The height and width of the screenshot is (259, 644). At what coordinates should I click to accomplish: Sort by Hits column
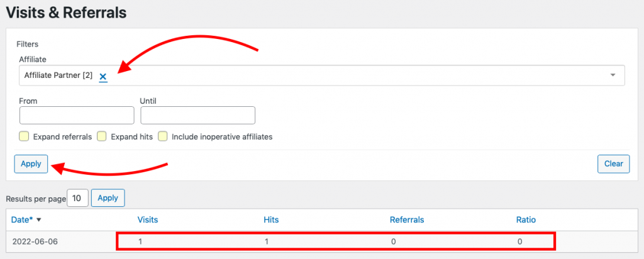pyautogui.click(x=271, y=219)
